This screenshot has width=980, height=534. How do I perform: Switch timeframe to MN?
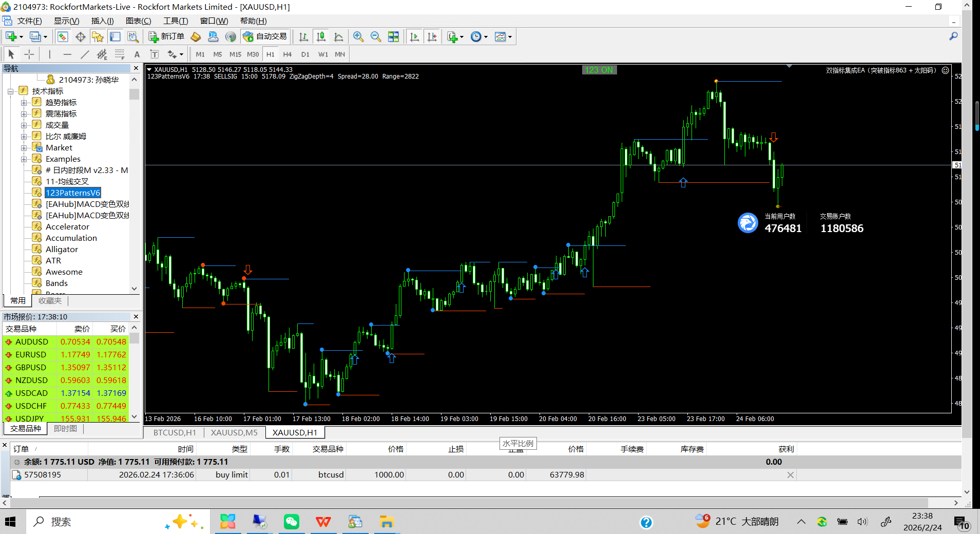[340, 54]
